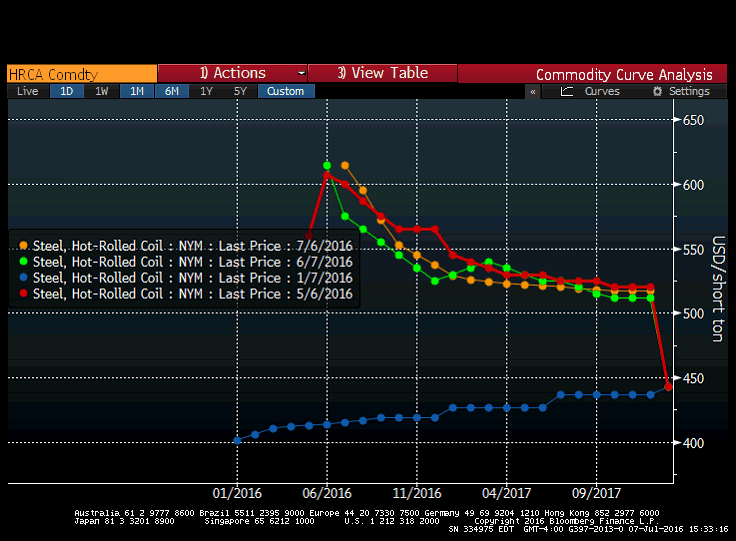This screenshot has height=541, width=736.
Task: Click the blue 1/7/2016 legend marker
Action: (x=24, y=278)
